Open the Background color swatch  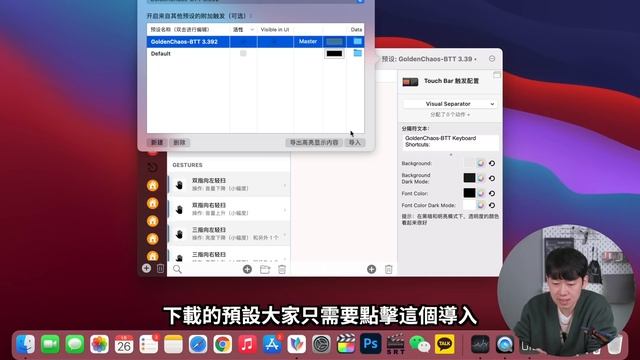pyautogui.click(x=469, y=163)
